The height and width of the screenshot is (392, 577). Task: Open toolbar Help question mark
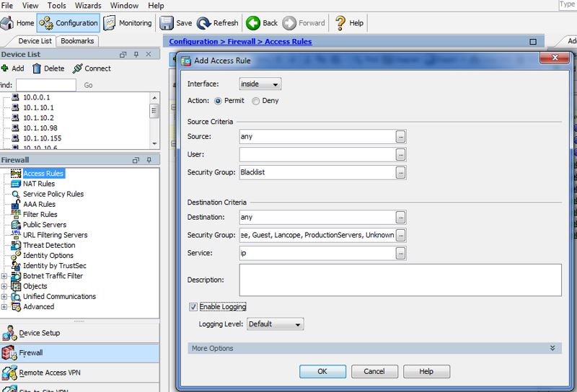(349, 23)
